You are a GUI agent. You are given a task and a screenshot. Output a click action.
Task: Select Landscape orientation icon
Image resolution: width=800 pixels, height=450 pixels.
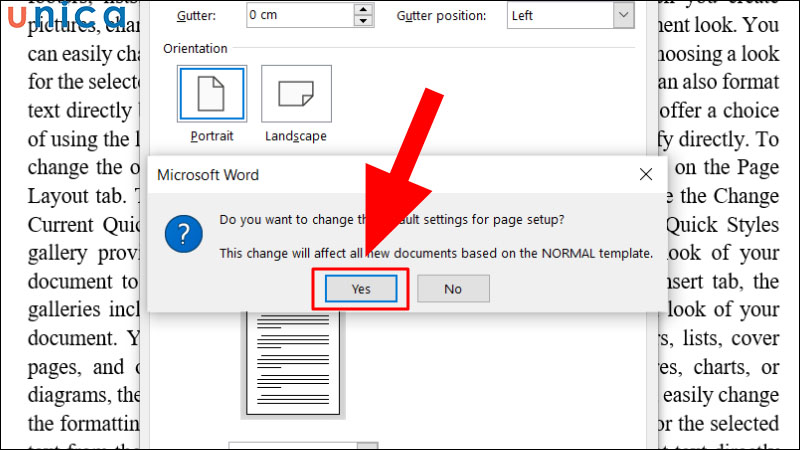pyautogui.click(x=296, y=93)
